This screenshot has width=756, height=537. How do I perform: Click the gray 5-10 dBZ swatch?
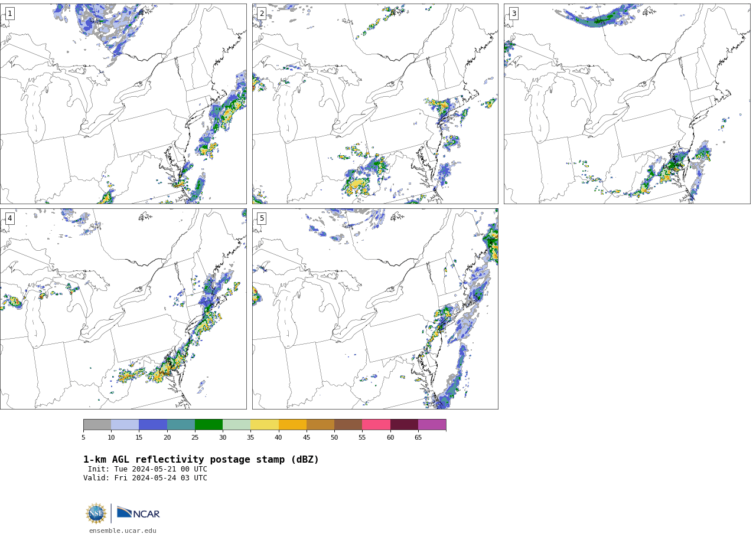click(97, 425)
